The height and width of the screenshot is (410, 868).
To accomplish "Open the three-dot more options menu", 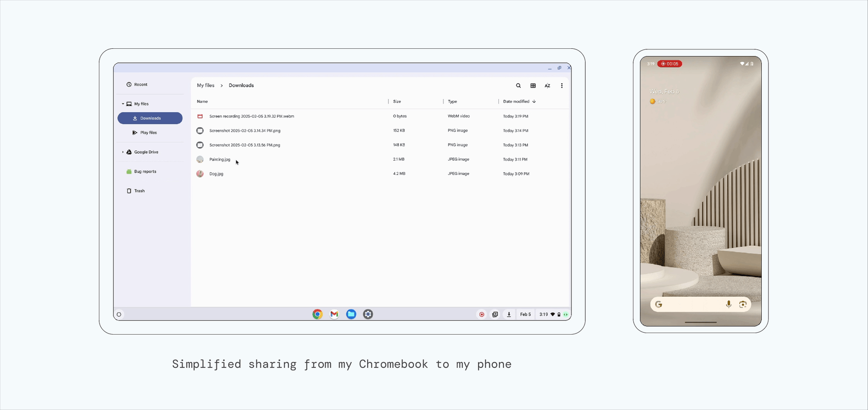I will pyautogui.click(x=562, y=86).
